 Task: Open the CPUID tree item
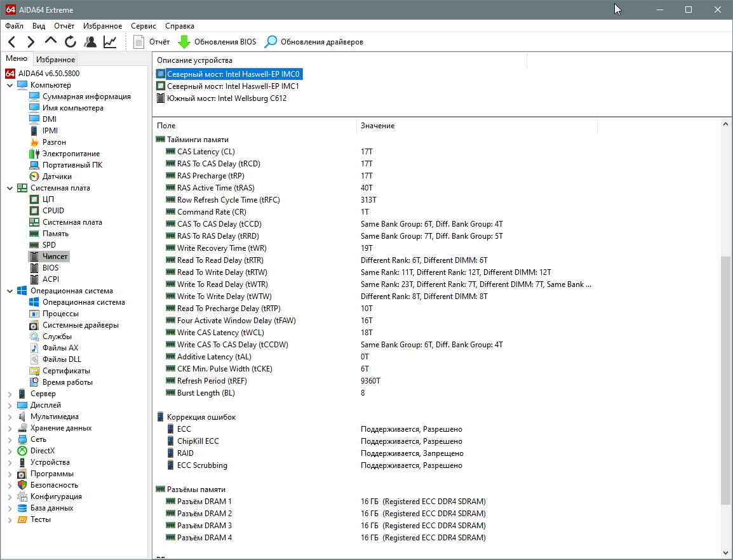[x=53, y=211]
